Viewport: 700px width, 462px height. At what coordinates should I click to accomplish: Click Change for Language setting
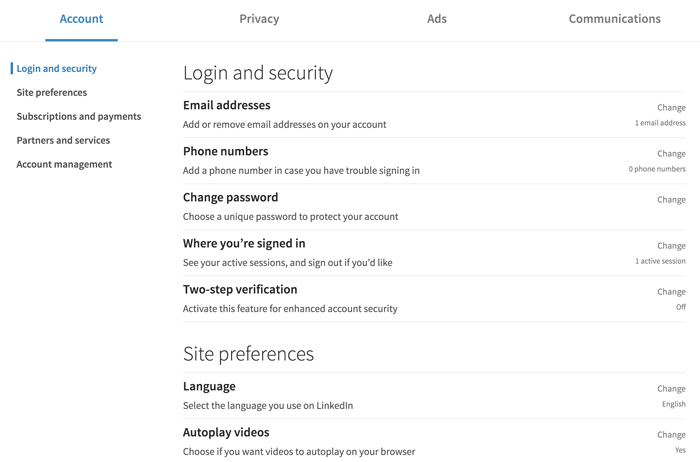coord(671,388)
